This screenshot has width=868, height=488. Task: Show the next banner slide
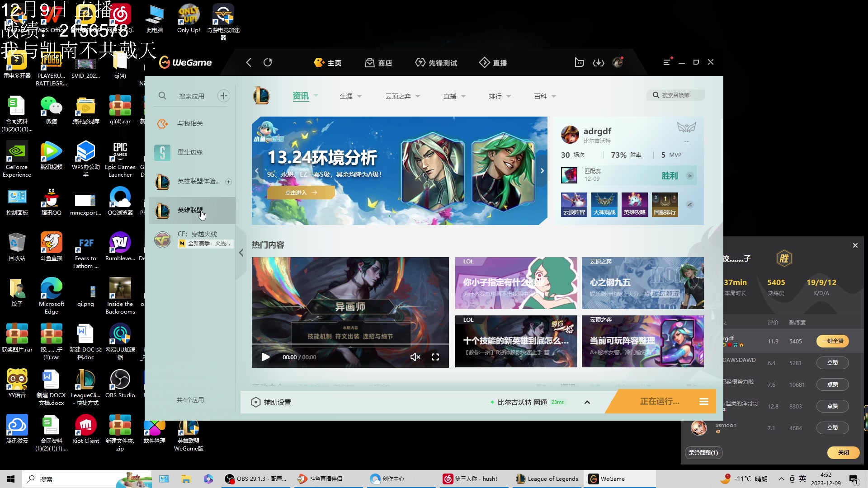(542, 171)
